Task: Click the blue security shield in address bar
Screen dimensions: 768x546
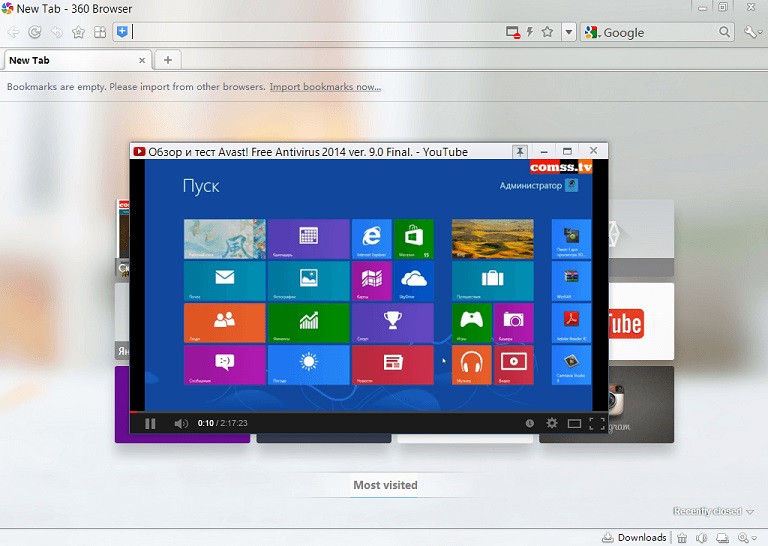Action: pyautogui.click(x=122, y=32)
